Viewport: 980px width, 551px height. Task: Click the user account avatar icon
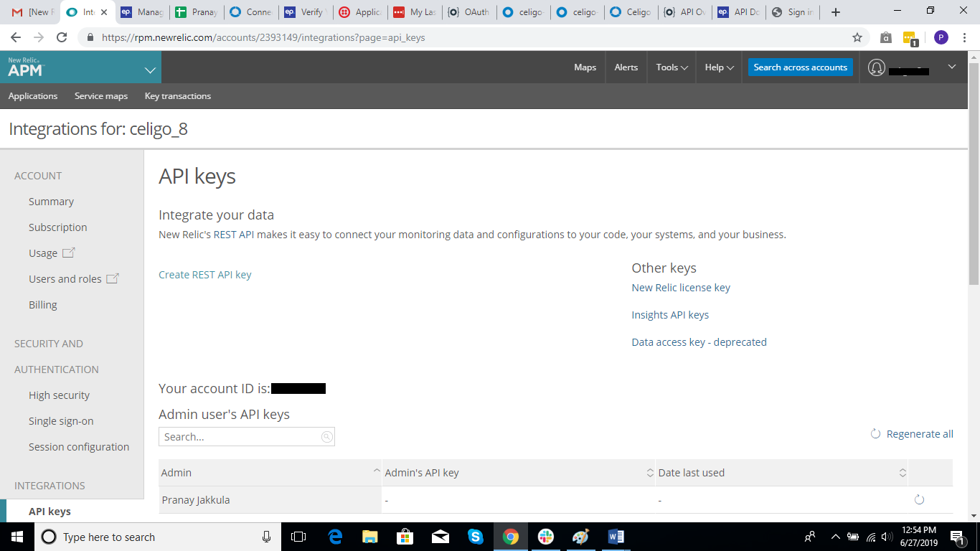click(876, 67)
